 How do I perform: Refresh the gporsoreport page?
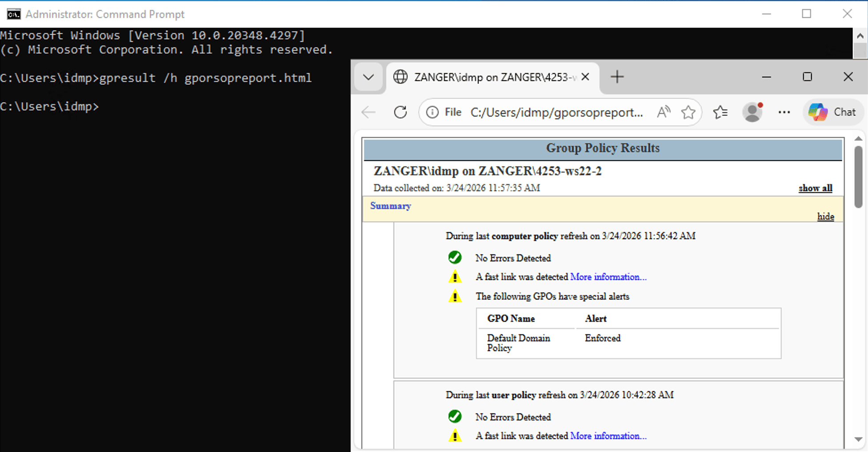click(x=400, y=112)
